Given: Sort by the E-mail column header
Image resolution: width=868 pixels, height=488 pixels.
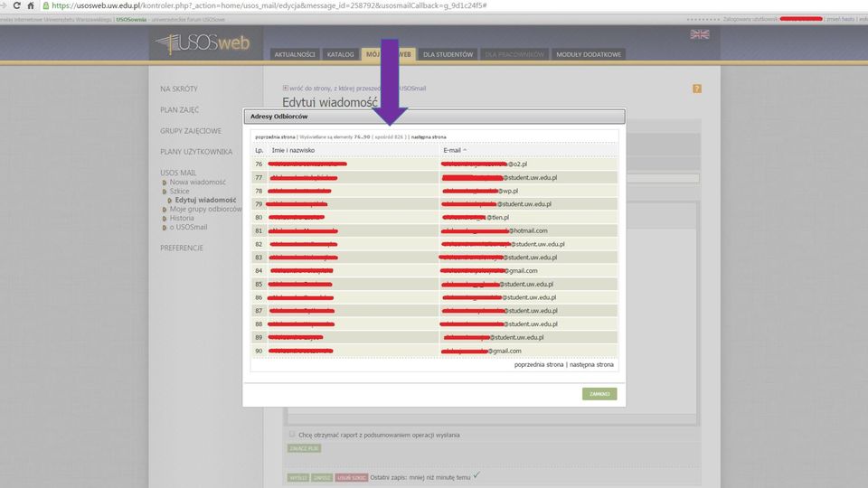Looking at the screenshot, I should 452,150.
